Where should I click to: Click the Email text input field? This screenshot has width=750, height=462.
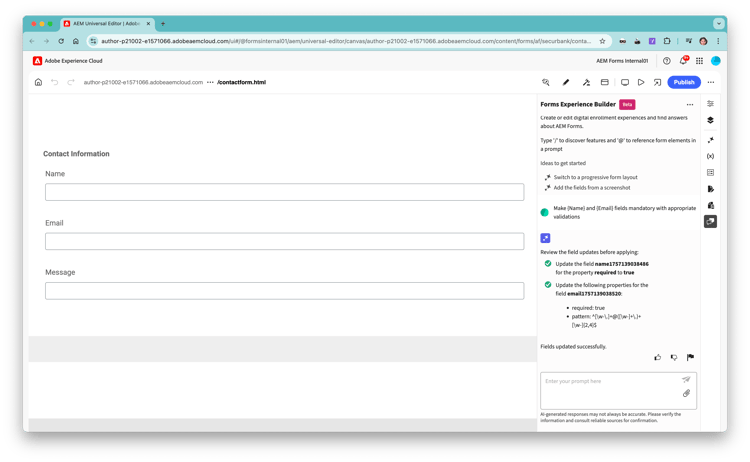click(285, 241)
